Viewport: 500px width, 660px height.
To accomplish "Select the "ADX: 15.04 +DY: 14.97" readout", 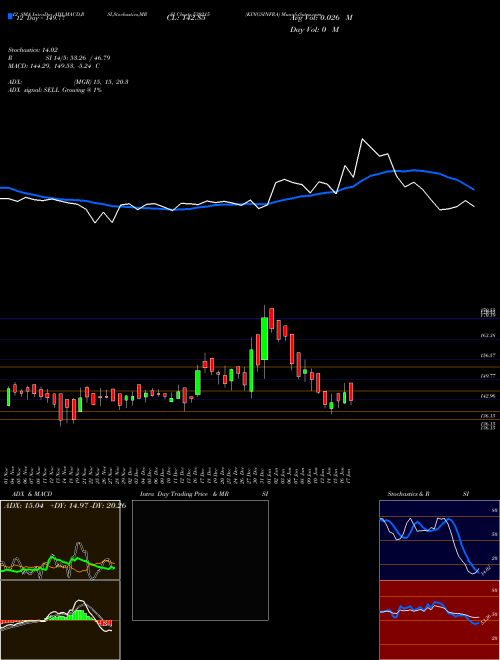I will [x=47, y=506].
